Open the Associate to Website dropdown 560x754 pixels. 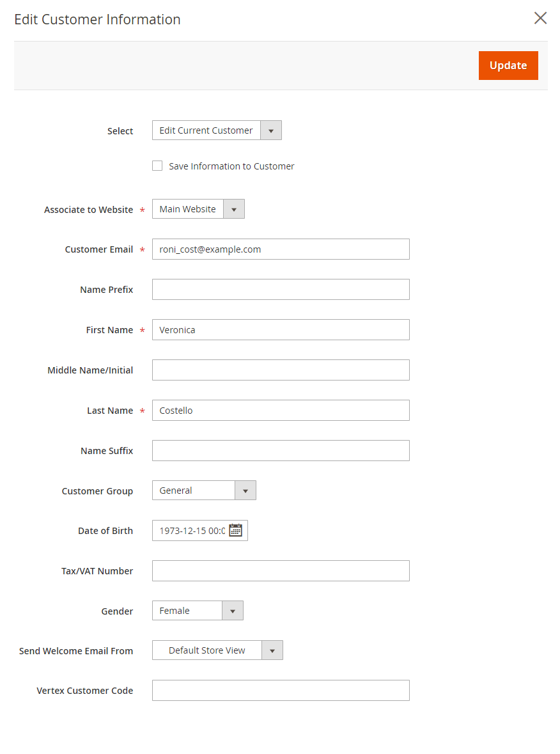(x=198, y=209)
